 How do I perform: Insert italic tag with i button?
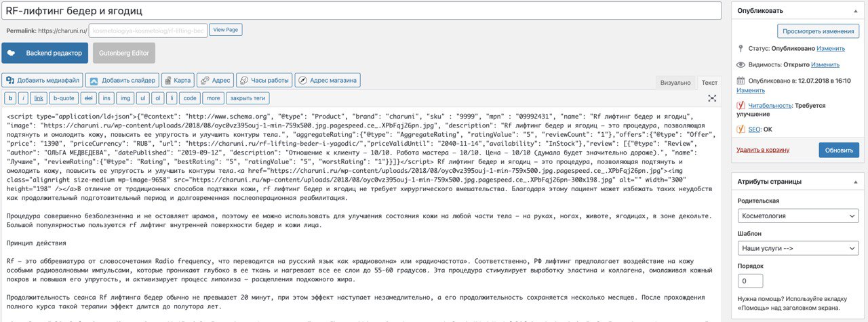24,98
